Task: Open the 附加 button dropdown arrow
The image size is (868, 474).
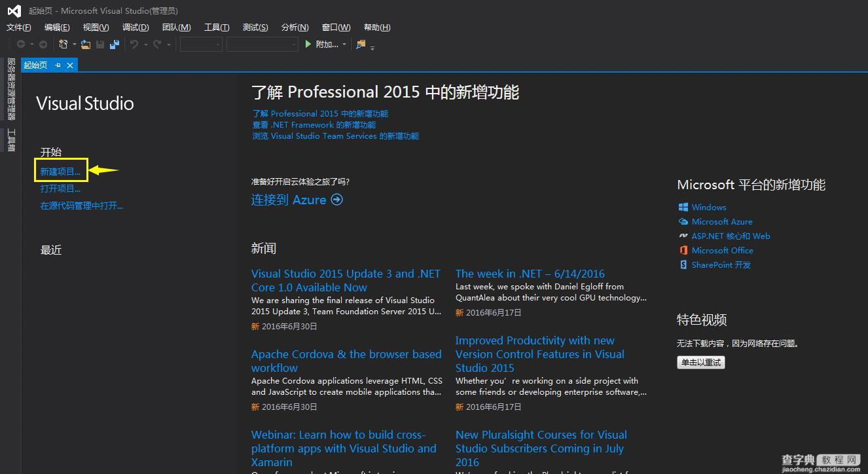Action: point(344,45)
